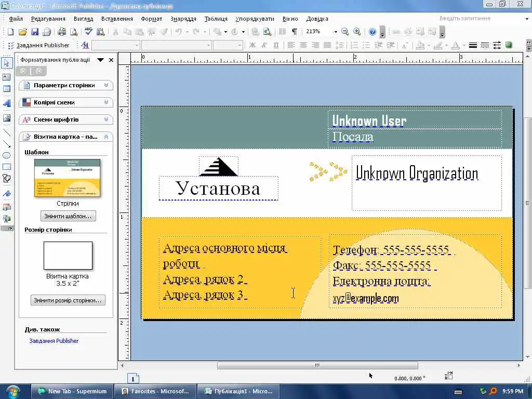Select the Picture Frame tool
Image resolution: width=532 pixels, height=399 pixels.
(6, 118)
